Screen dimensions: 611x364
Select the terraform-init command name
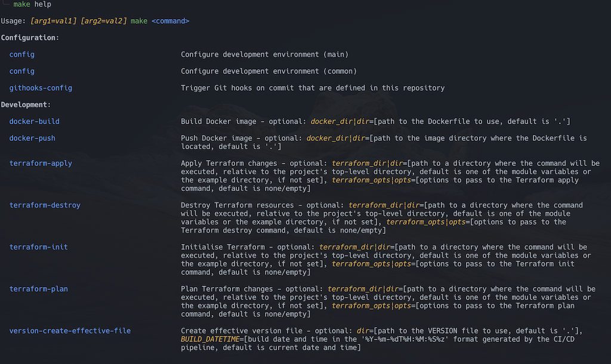(x=39, y=246)
